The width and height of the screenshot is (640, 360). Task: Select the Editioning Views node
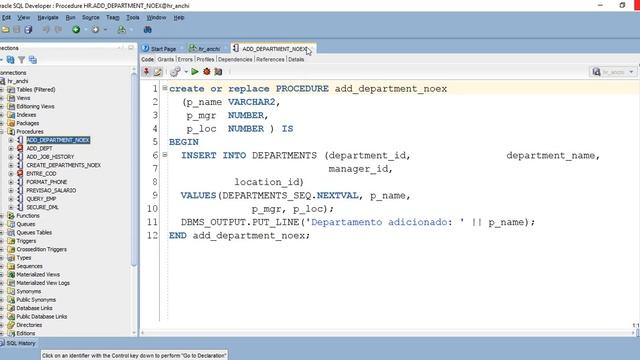[36, 106]
